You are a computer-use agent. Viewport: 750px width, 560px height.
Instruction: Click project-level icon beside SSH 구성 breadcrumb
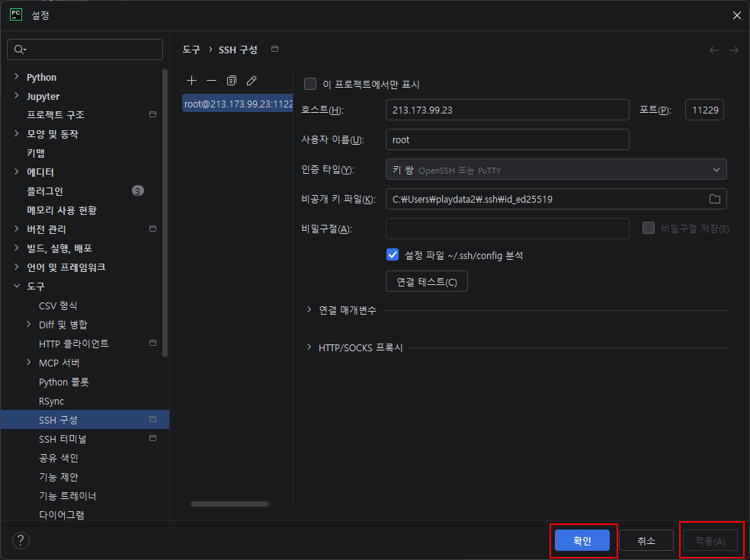pyautogui.click(x=274, y=49)
